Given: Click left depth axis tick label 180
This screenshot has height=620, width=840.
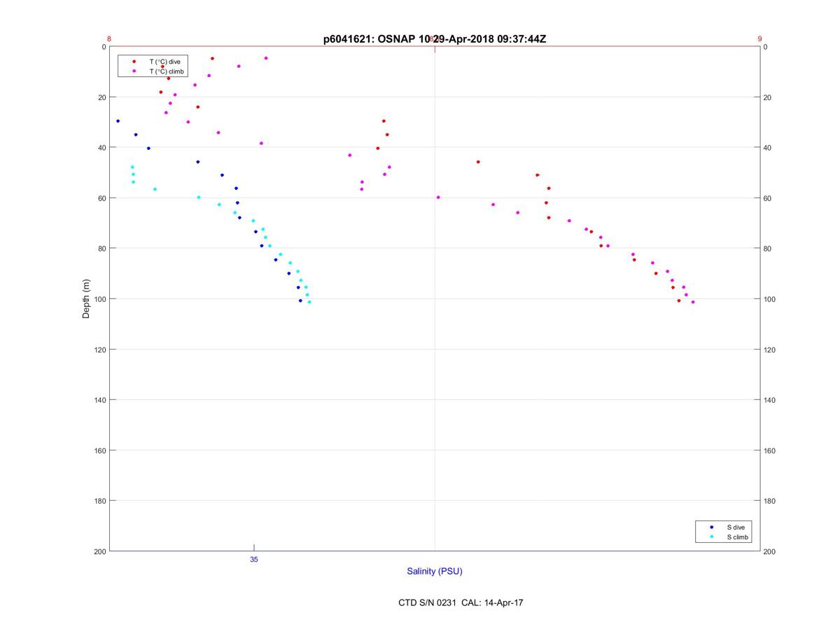Looking at the screenshot, I should (99, 501).
